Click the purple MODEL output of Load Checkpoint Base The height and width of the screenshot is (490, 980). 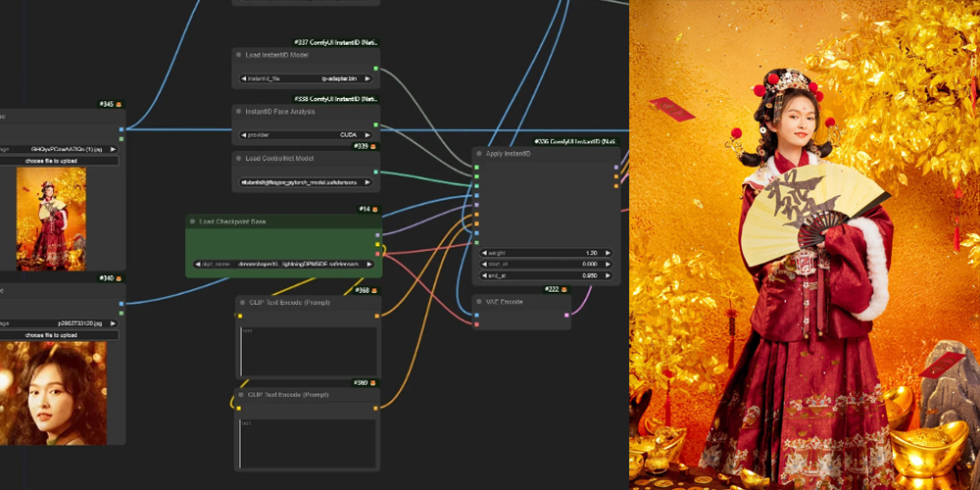(x=377, y=235)
